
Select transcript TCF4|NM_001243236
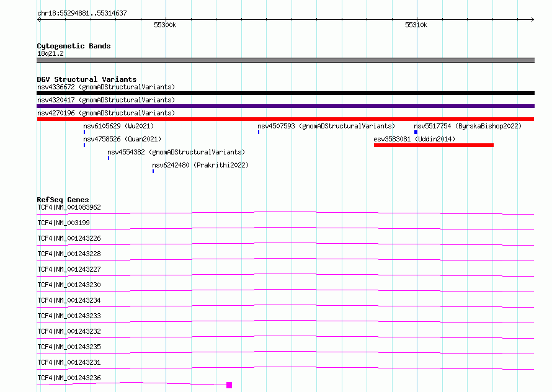(x=69, y=378)
